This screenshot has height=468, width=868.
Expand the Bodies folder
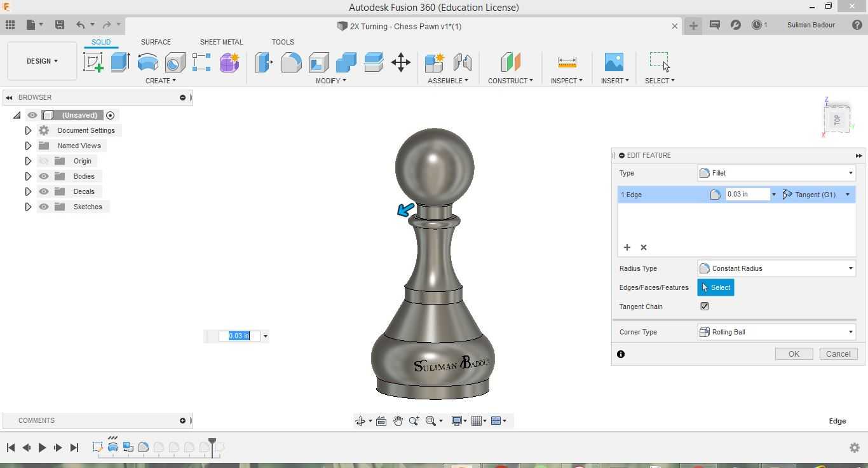28,176
